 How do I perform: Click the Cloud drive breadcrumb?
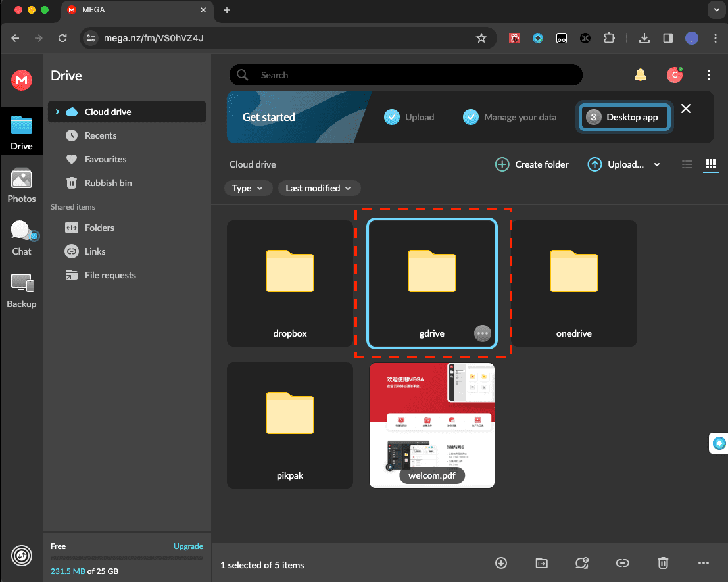pyautogui.click(x=253, y=164)
